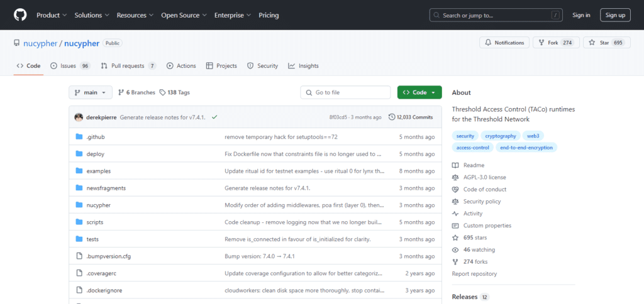Open the 12,033 Commits history
644x304 pixels.
411,117
